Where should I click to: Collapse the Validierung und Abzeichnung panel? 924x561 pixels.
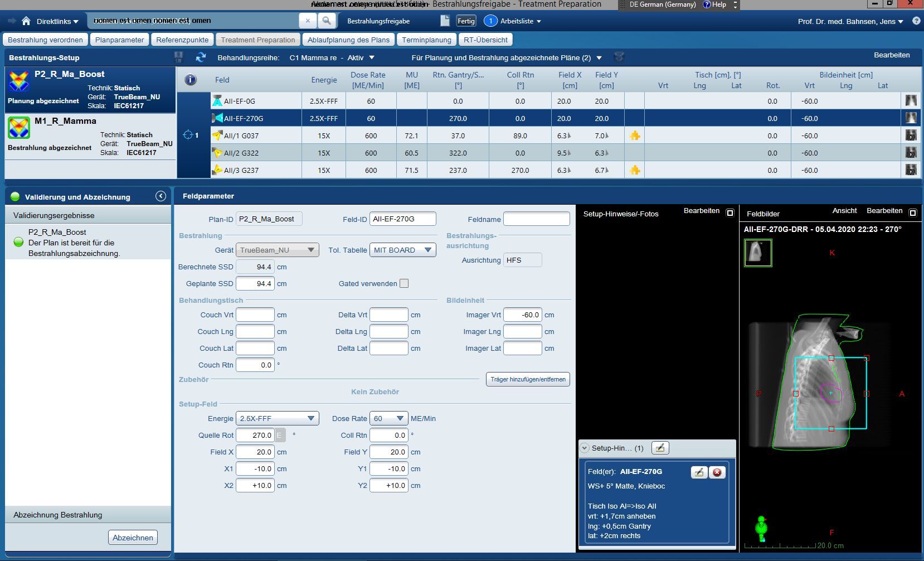click(x=161, y=196)
